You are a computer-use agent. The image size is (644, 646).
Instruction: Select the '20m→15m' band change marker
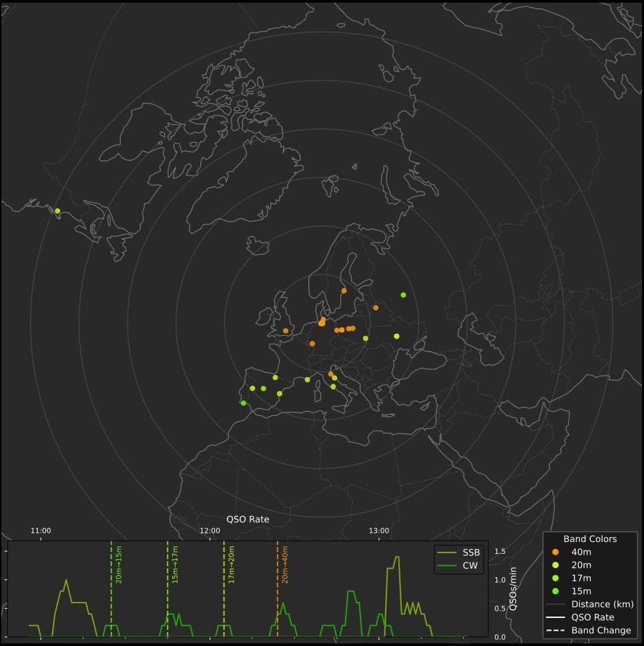(119, 565)
